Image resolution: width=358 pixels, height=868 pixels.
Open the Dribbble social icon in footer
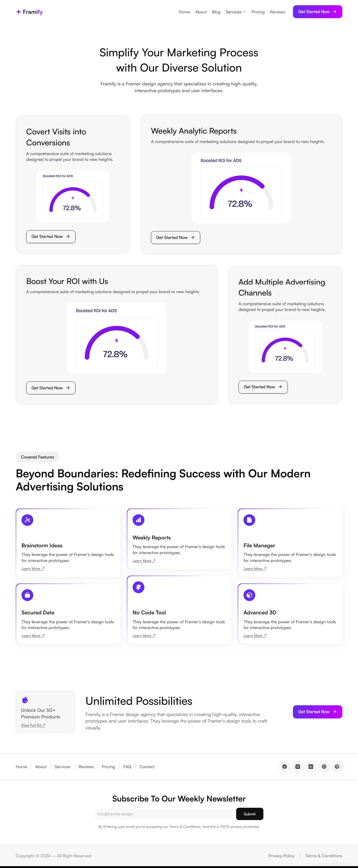click(337, 767)
